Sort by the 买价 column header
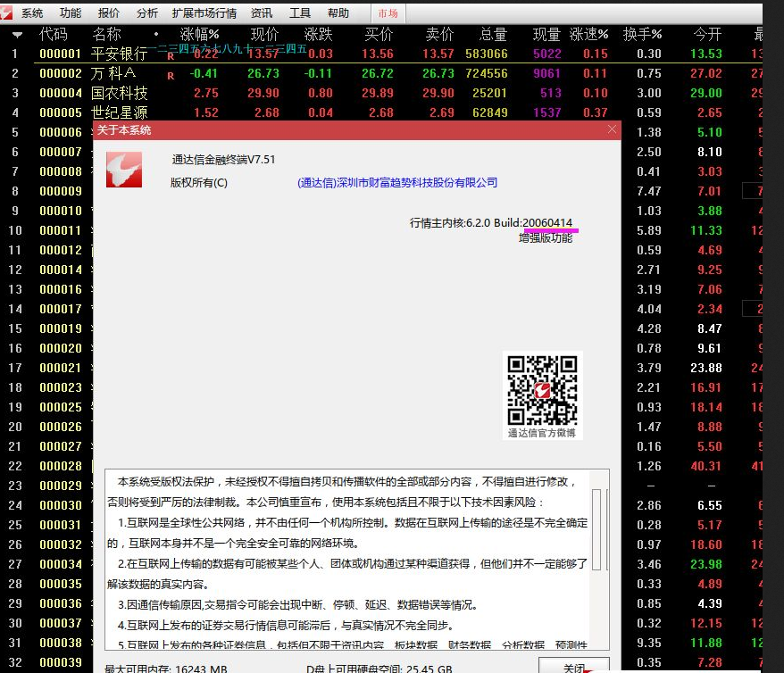This screenshot has width=784, height=673. click(379, 34)
